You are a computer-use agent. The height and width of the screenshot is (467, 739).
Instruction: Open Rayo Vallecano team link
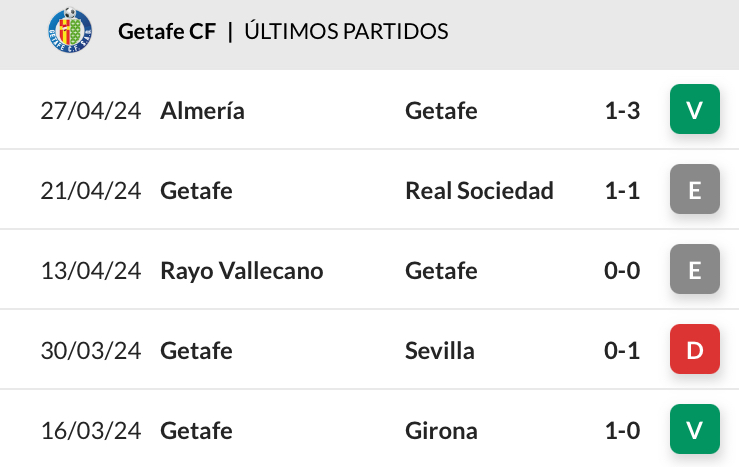click(x=242, y=271)
